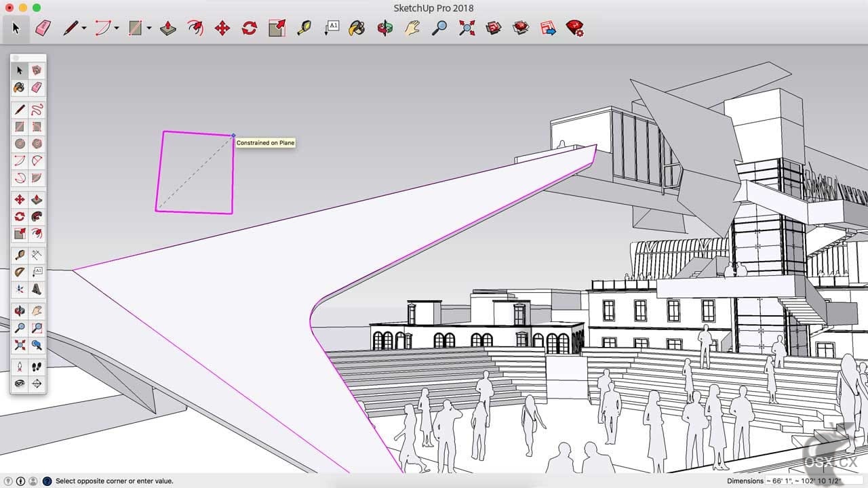Click the Send to LayOut icon
This screenshot has height=488, width=868.
pos(548,28)
